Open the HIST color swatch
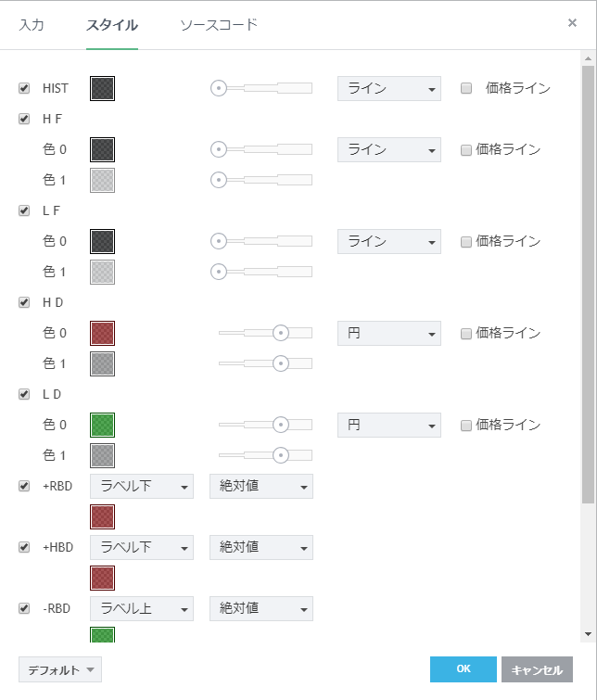Image resolution: width=597 pixels, height=700 pixels. [102, 88]
